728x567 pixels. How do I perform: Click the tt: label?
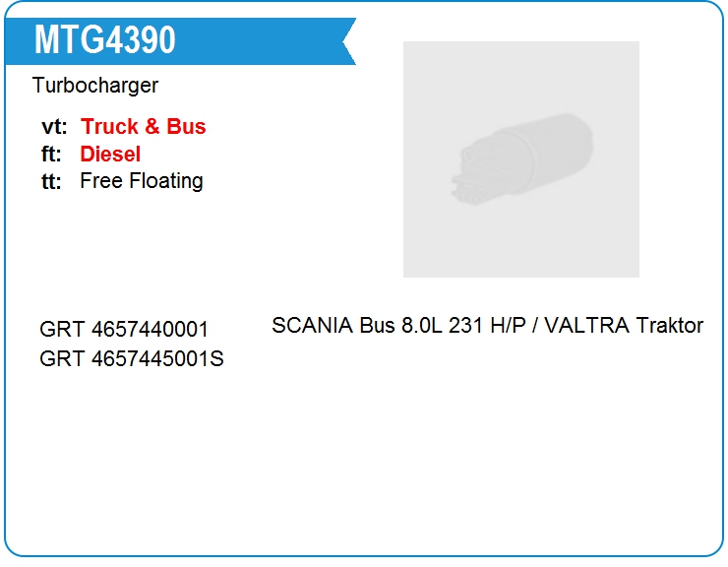[x=51, y=181]
